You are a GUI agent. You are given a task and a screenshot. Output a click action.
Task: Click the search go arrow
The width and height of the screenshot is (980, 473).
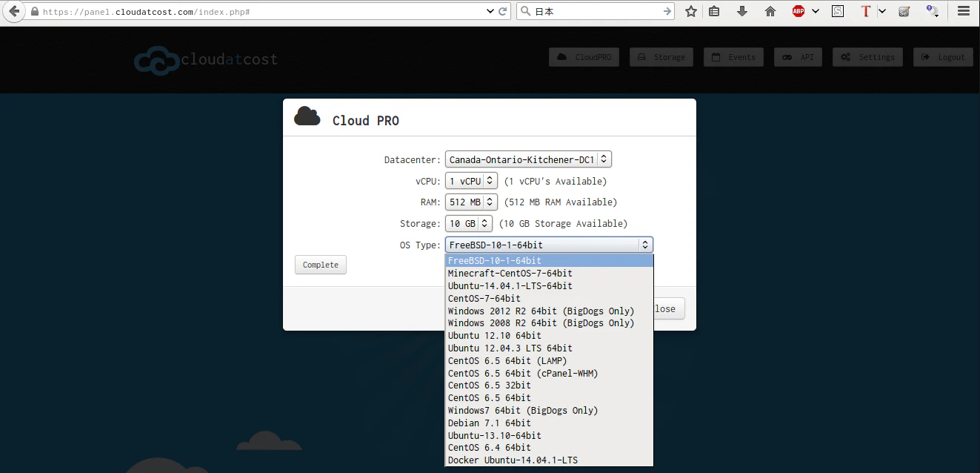click(667, 12)
